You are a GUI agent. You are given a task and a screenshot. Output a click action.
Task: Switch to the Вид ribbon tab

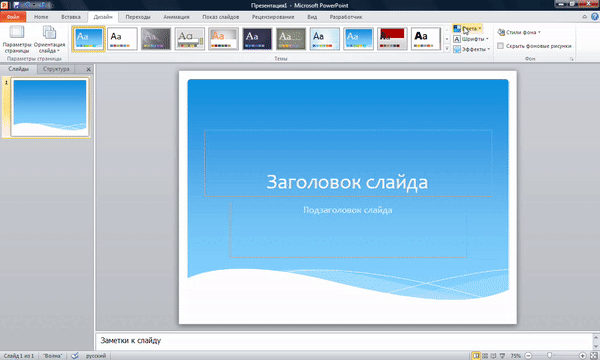pos(312,17)
